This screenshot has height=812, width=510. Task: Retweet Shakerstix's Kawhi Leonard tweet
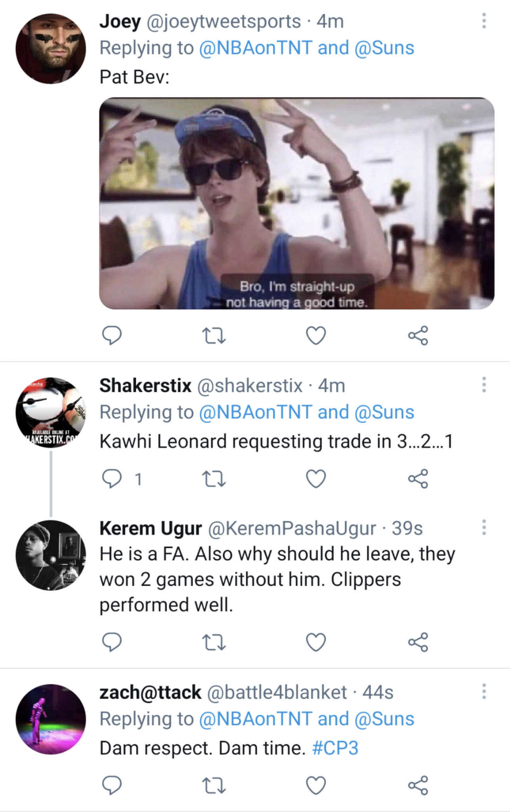click(x=214, y=479)
